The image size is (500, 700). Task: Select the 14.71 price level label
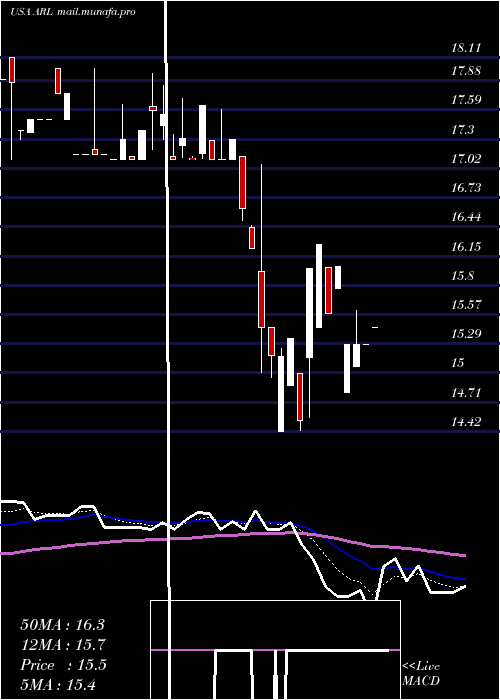click(466, 393)
